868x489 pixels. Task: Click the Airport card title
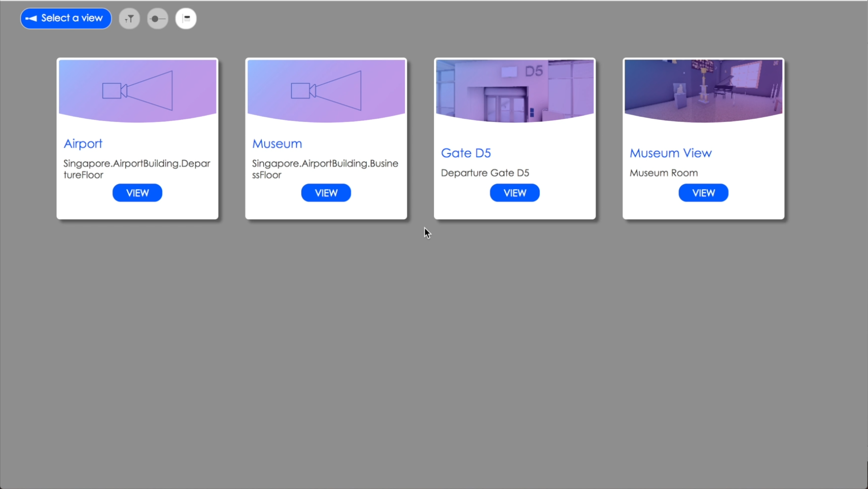[x=83, y=144]
